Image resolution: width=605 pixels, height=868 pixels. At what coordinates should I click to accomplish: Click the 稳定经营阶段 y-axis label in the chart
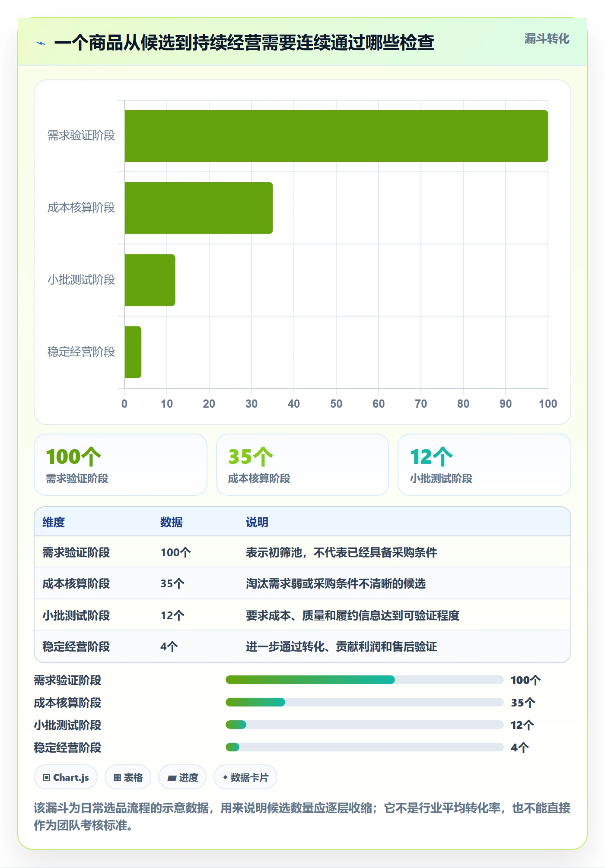pyautogui.click(x=81, y=352)
